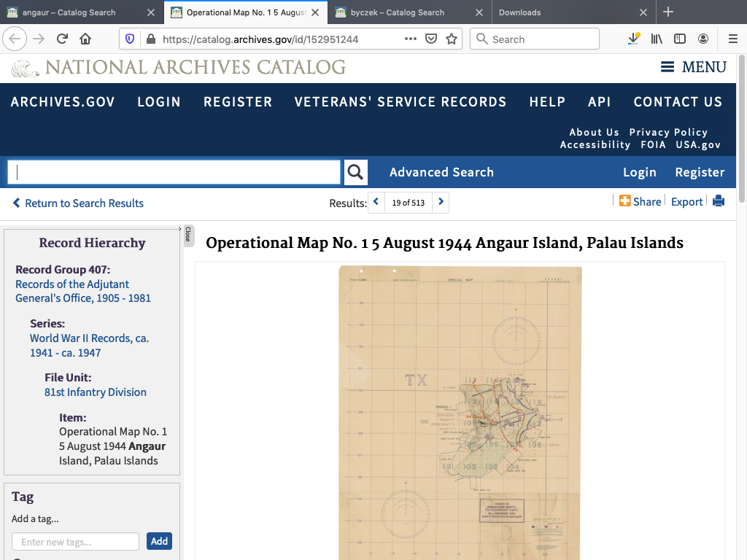
Task: Open the page actions three-dot menu
Action: [411, 39]
